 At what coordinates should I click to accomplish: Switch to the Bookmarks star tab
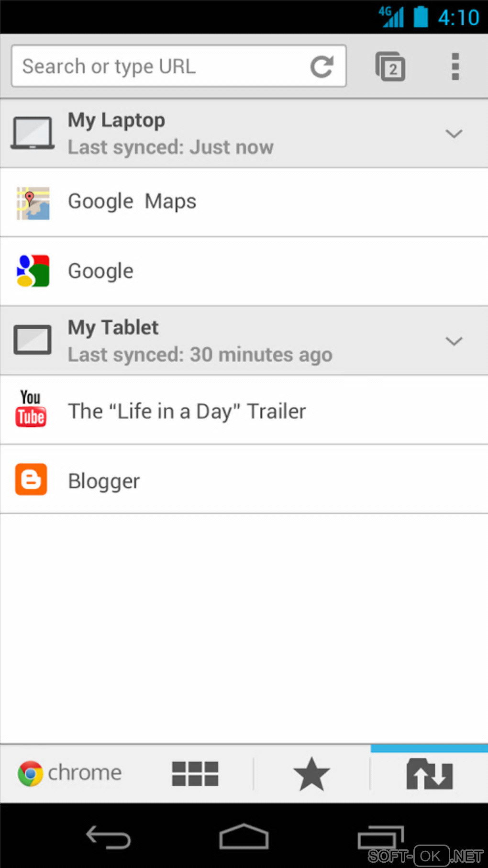pyautogui.click(x=311, y=774)
